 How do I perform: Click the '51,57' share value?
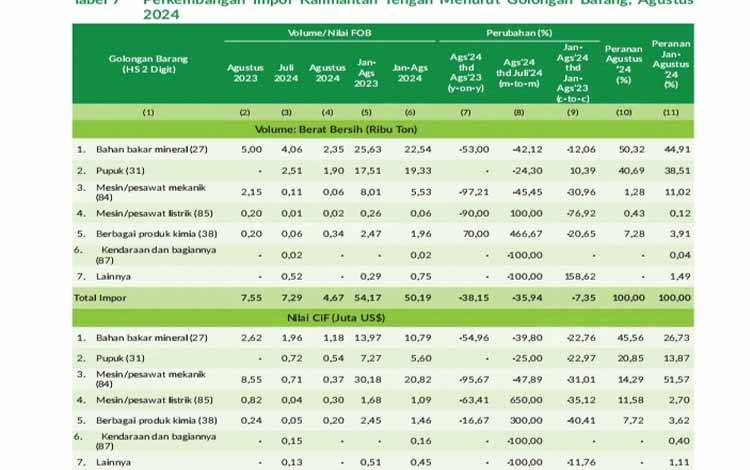[x=676, y=379]
